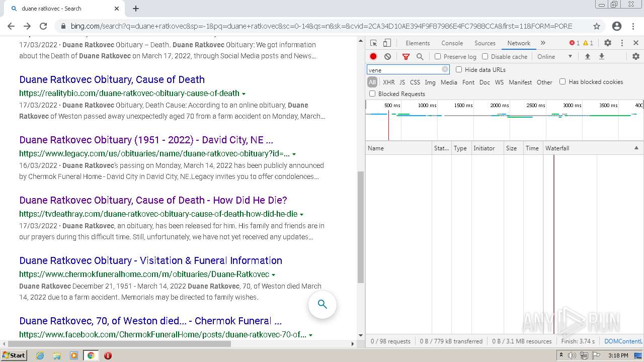Open DevTools customize three-dot menu
Viewport: 644px width, 362px height.
click(622, 43)
